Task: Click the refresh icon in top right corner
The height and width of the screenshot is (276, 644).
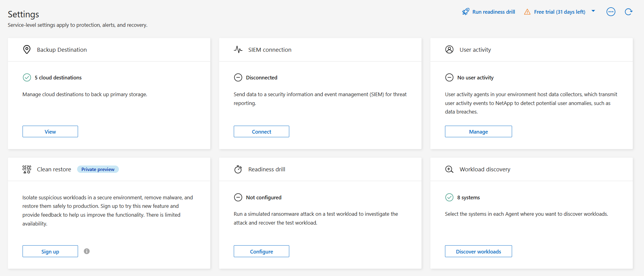Action: click(x=629, y=12)
